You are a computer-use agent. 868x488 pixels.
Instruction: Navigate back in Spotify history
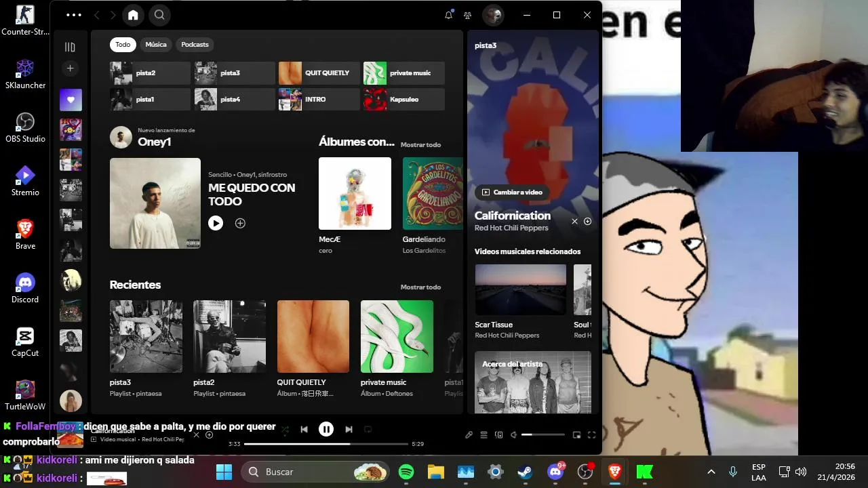[x=96, y=15]
